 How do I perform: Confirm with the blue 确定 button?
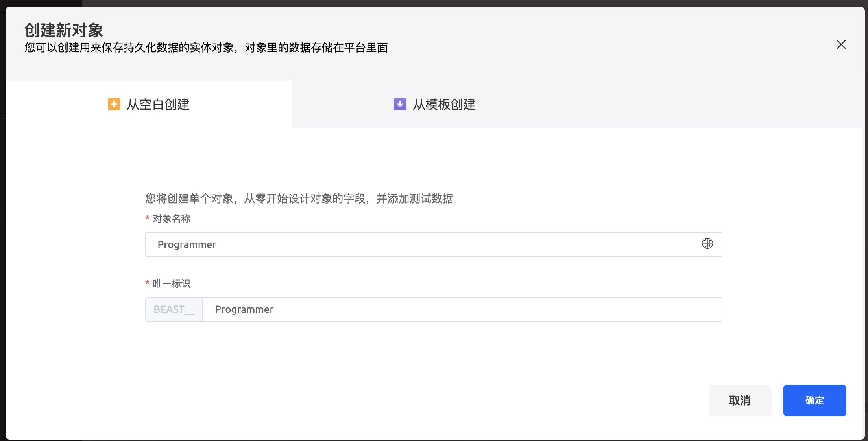pos(814,400)
